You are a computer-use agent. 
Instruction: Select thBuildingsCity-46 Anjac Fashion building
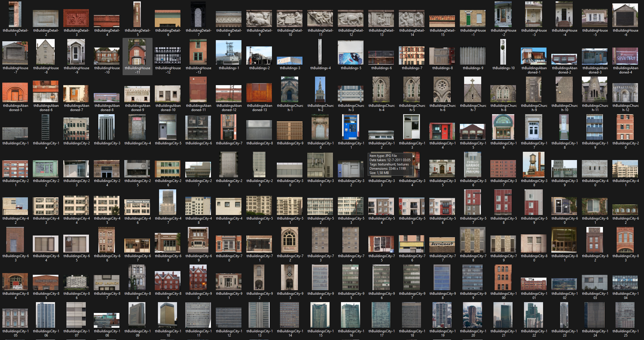[137, 206]
